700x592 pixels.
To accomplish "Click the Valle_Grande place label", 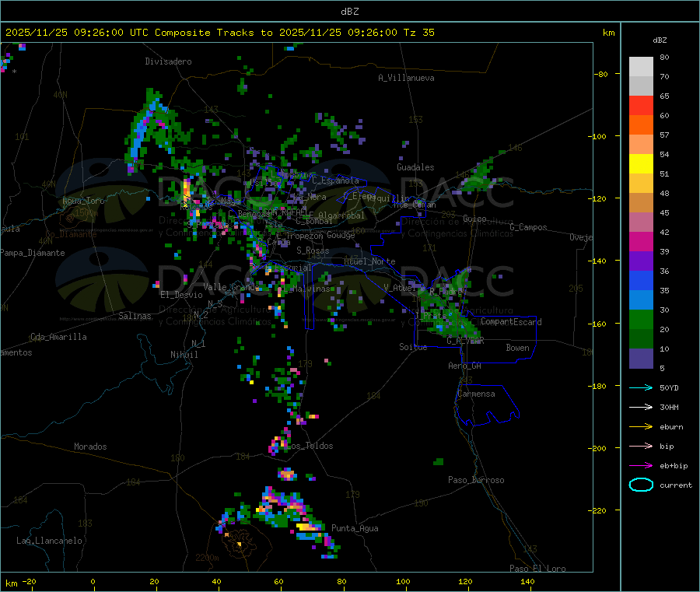I will [x=231, y=286].
